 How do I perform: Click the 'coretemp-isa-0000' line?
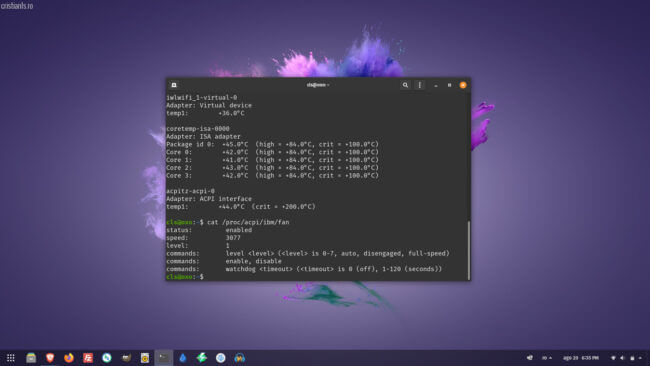click(x=198, y=128)
